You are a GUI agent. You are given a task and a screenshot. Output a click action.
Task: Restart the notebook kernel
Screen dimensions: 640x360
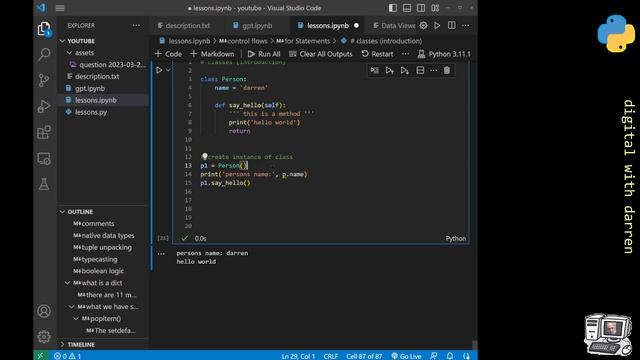(x=378, y=54)
